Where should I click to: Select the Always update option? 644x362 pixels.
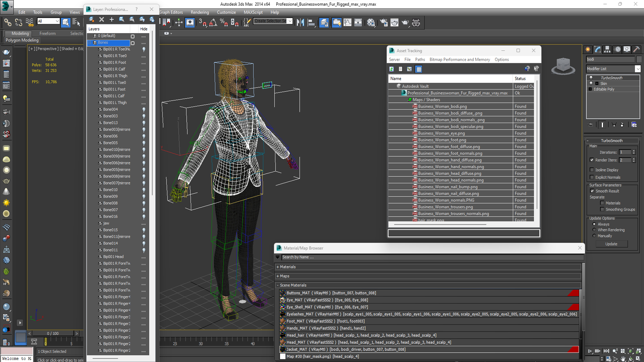tap(594, 224)
